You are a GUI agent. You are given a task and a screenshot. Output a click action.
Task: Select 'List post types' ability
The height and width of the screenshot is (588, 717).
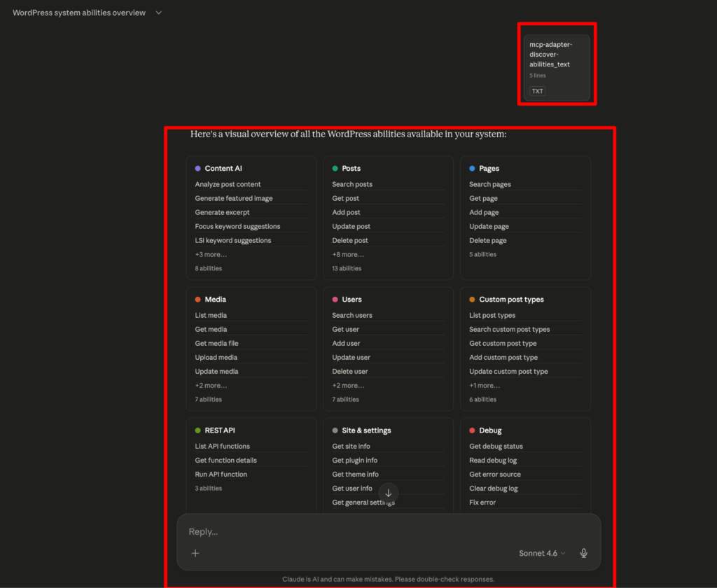click(x=492, y=315)
